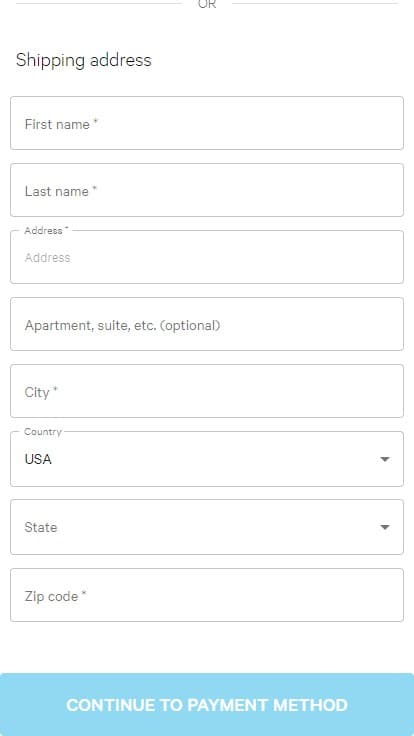Click the OR divider text
The height and width of the screenshot is (736, 414).
click(207, 4)
